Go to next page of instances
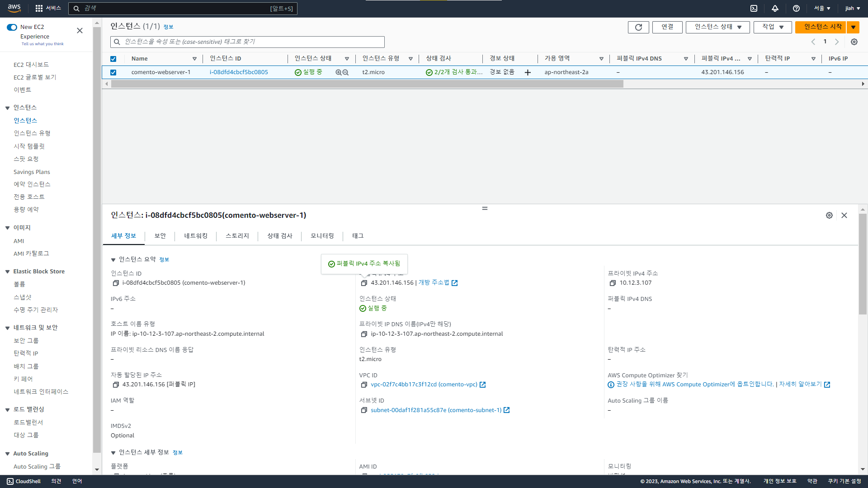868x488 pixels. click(837, 42)
